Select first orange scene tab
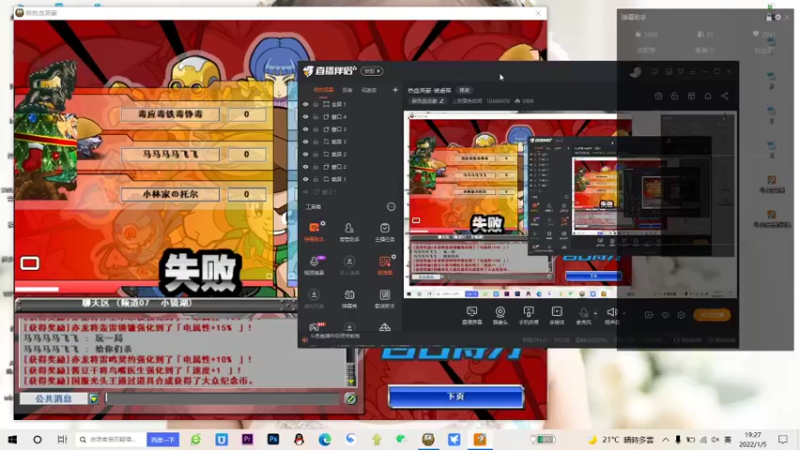 click(323, 90)
